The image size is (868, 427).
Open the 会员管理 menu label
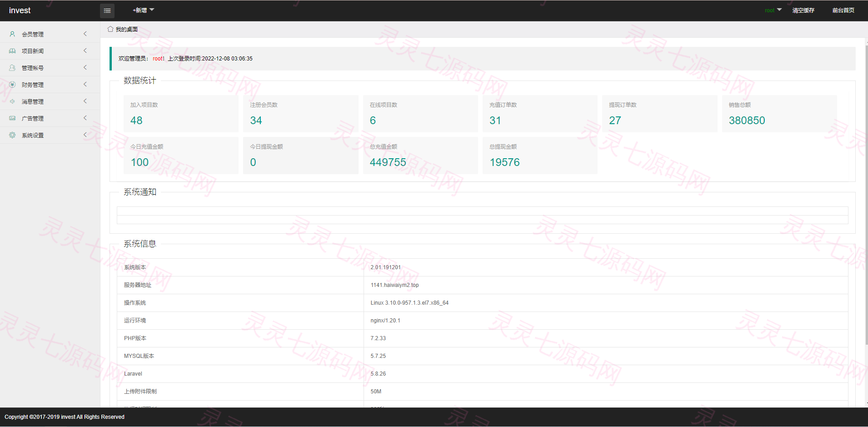[33, 34]
